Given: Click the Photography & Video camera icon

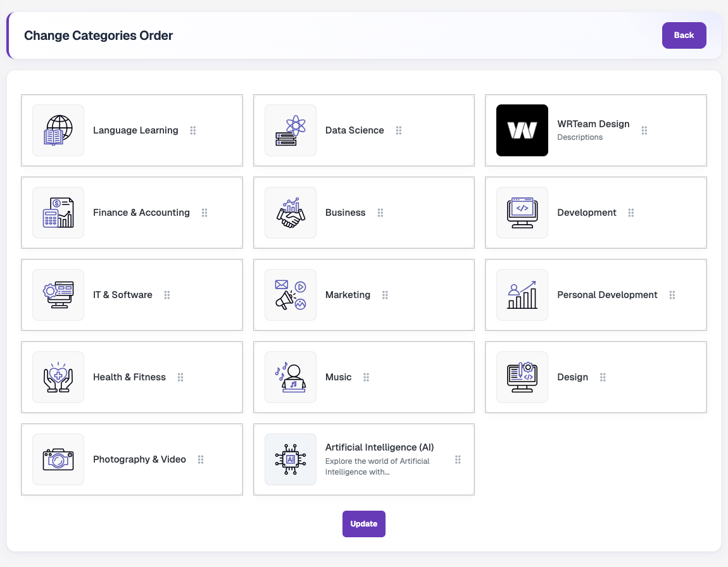Looking at the screenshot, I should click(58, 459).
